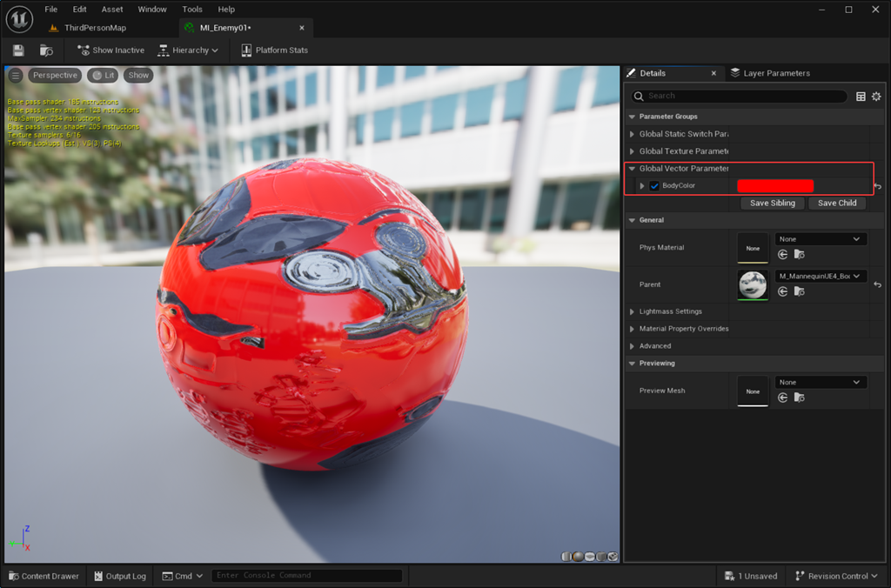Expand Material Property Overrides section

(632, 329)
